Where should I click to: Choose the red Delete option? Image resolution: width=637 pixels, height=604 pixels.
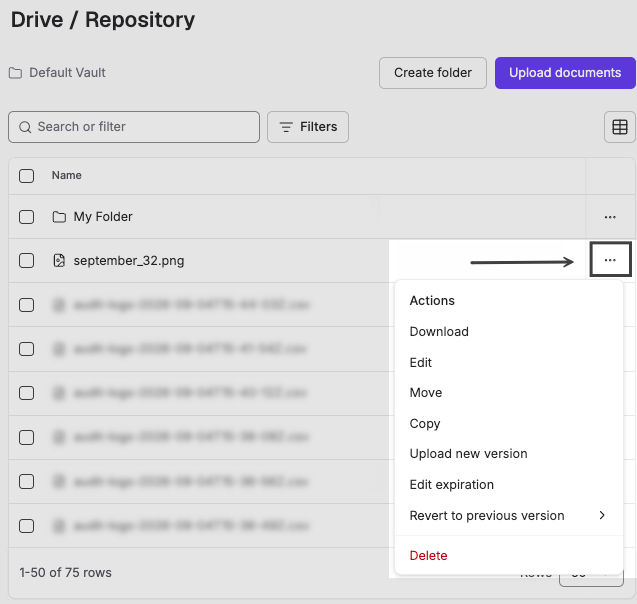[x=428, y=556]
